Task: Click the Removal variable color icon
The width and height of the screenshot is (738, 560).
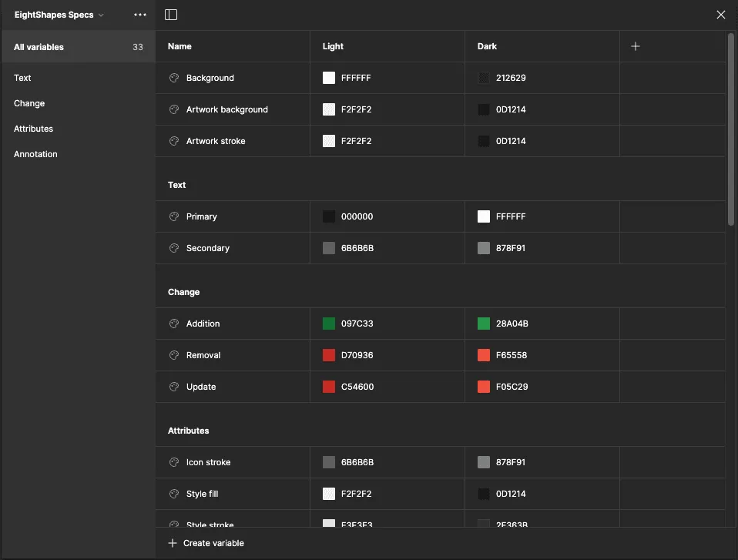Action: 174,355
